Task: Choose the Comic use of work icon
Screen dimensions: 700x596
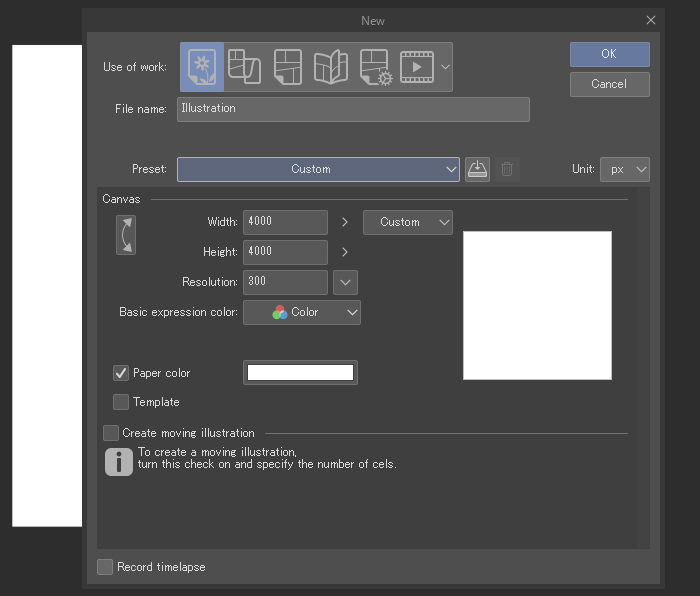Action: pos(288,67)
